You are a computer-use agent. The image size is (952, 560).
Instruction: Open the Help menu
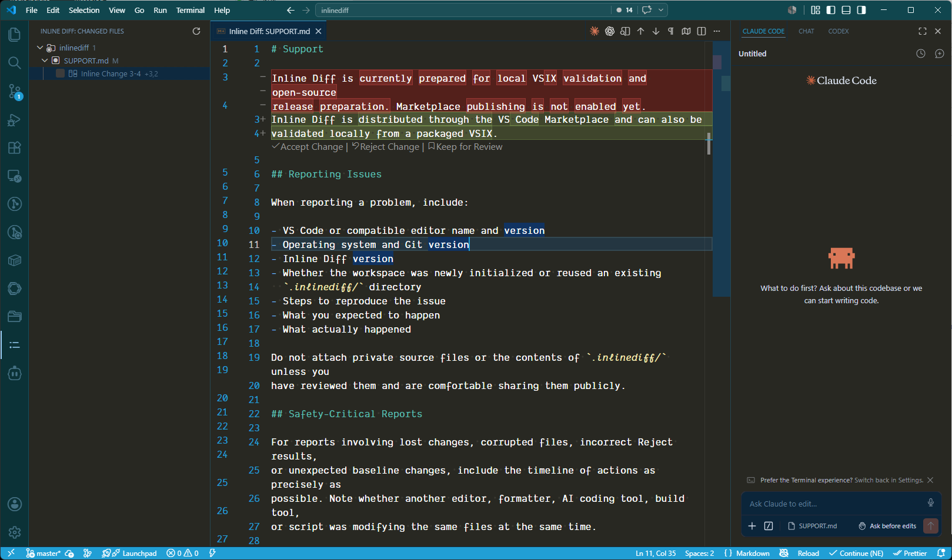coord(222,10)
